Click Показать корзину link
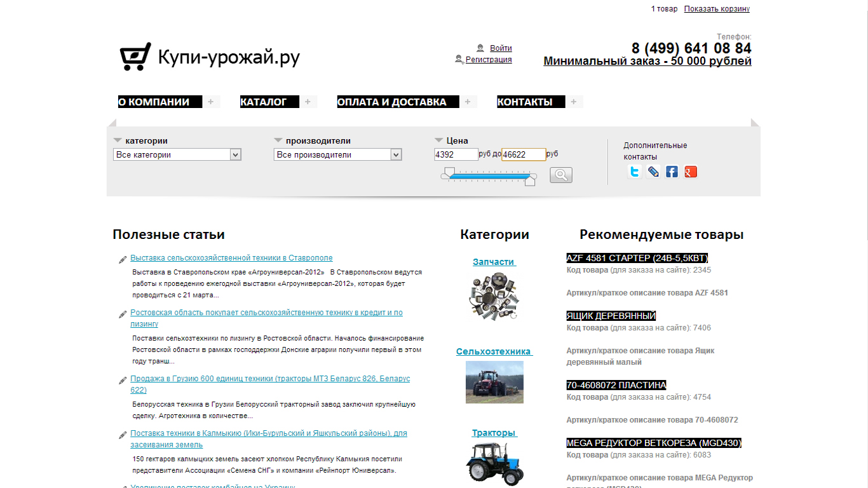Screen dimensions: 868x488 coord(717,9)
